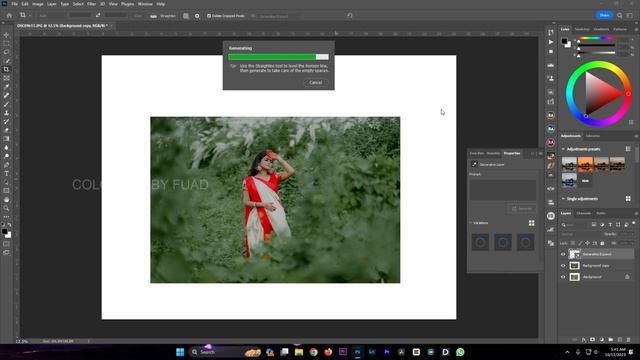Click the foreground color swatch in Color panel
The width and height of the screenshot is (640, 360).
564,41
